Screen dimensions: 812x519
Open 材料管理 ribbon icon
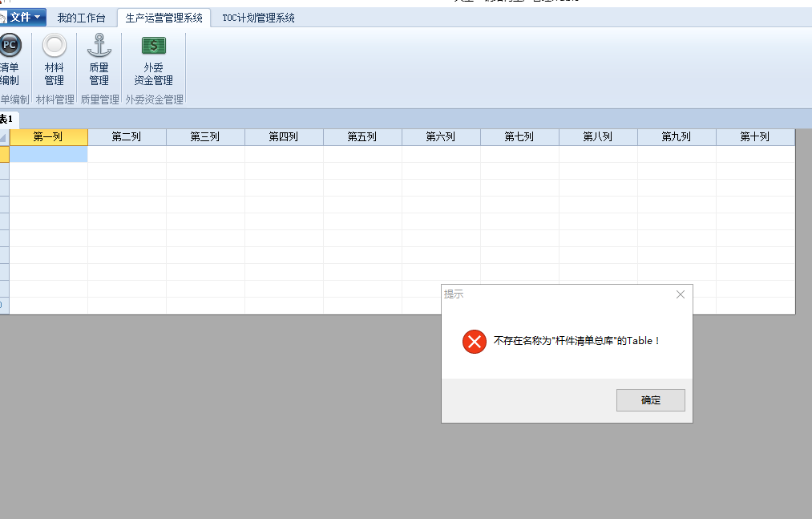54,47
